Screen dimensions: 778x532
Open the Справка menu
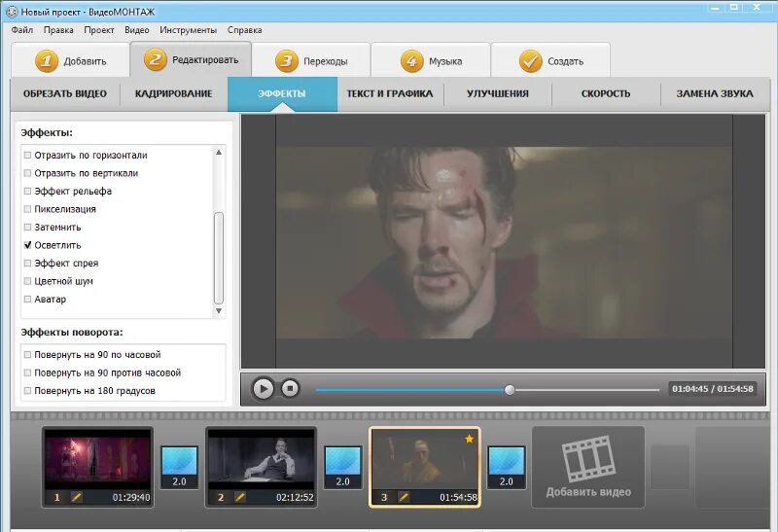(245, 30)
